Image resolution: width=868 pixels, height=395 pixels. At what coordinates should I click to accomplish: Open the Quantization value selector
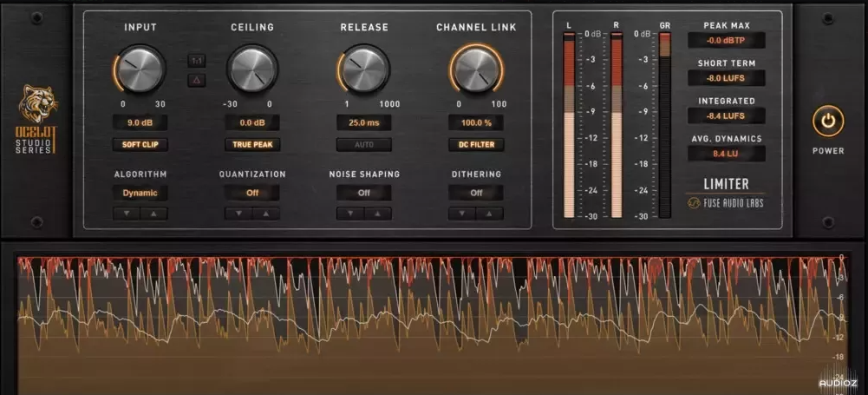pyautogui.click(x=252, y=193)
